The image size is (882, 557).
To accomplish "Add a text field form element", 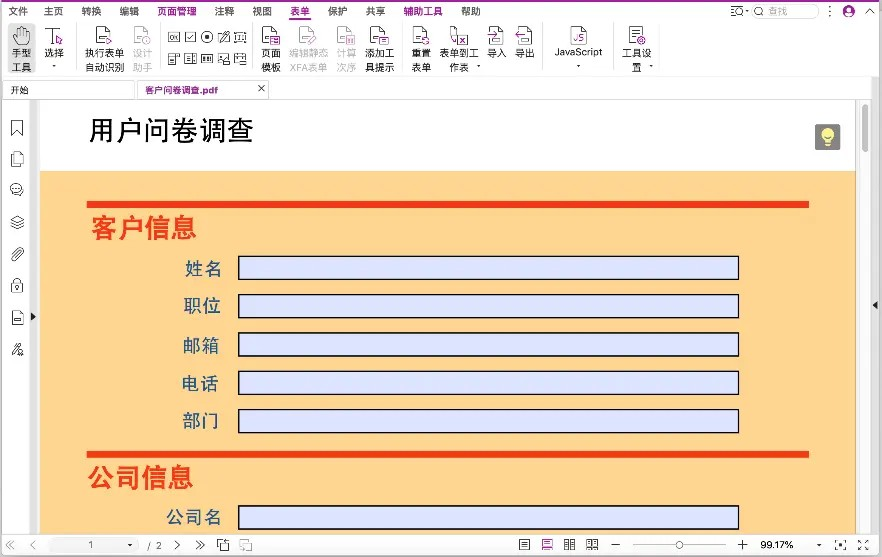I will (240, 37).
